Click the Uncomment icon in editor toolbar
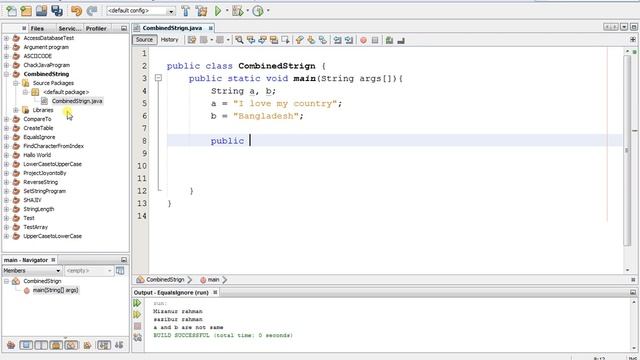This screenshot has height=360, width=640. [x=401, y=40]
